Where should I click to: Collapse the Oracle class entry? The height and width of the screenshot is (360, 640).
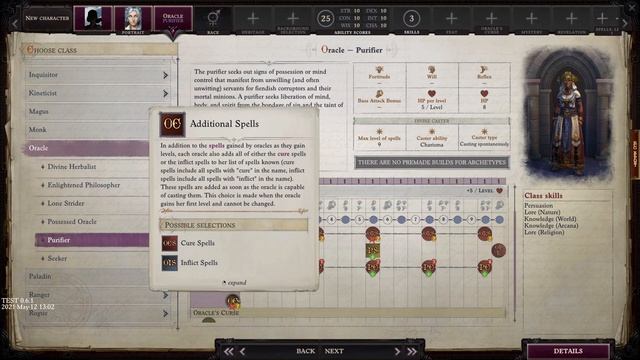87,148
